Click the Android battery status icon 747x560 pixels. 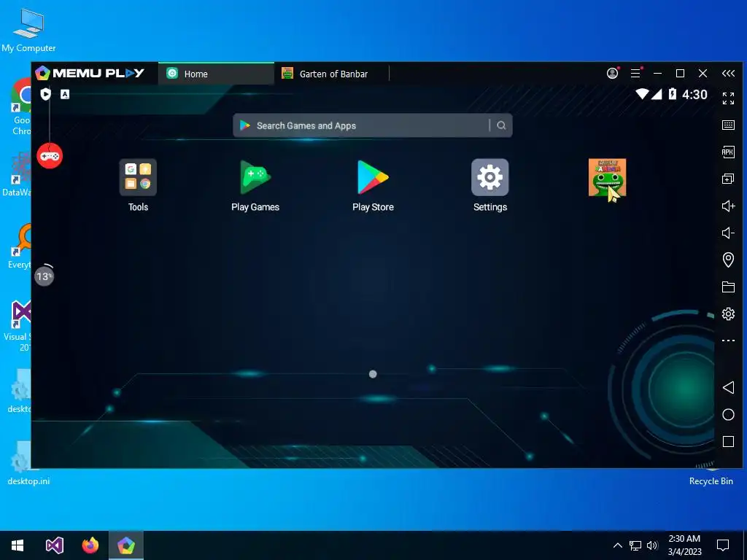(672, 94)
